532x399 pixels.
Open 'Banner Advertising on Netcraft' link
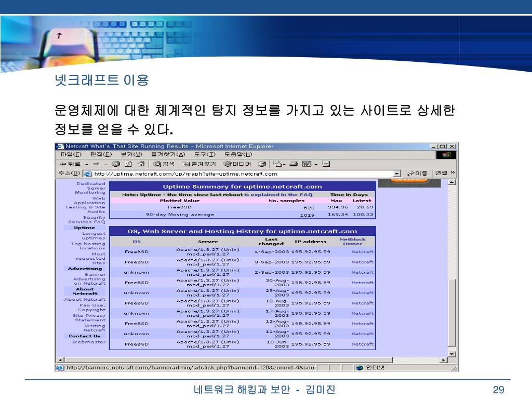89,279
